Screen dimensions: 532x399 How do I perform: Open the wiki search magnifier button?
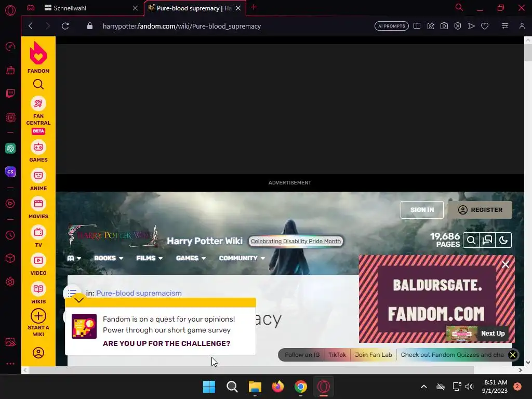tap(471, 240)
